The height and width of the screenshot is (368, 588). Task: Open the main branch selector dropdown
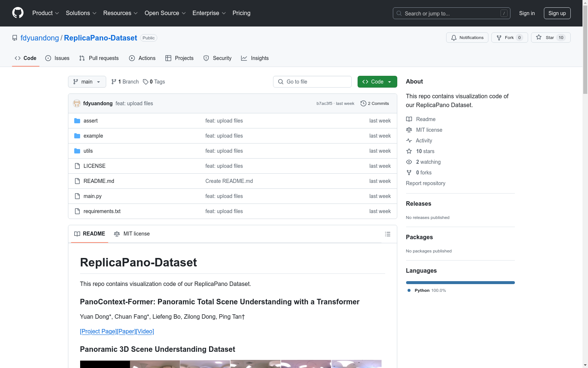pyautogui.click(x=87, y=82)
